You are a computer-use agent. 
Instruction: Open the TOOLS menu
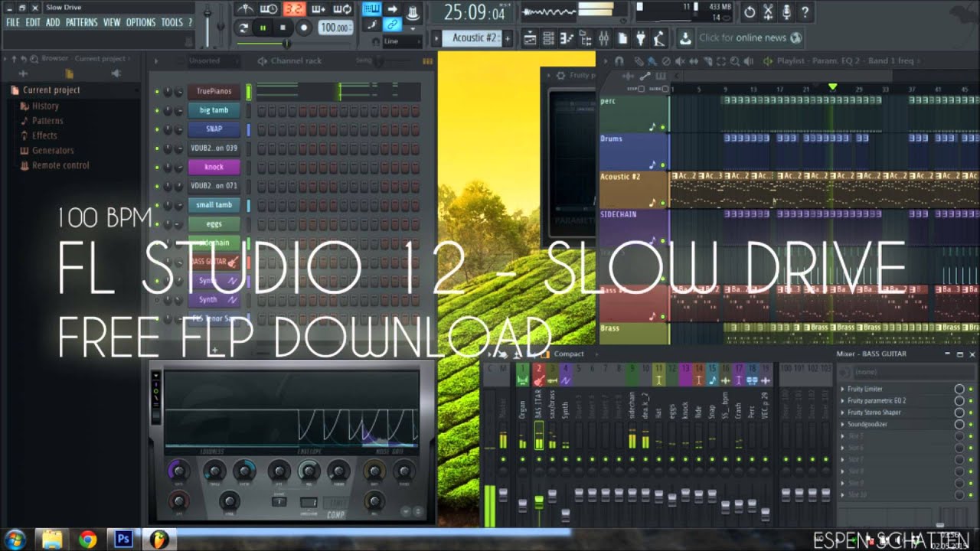coord(172,23)
